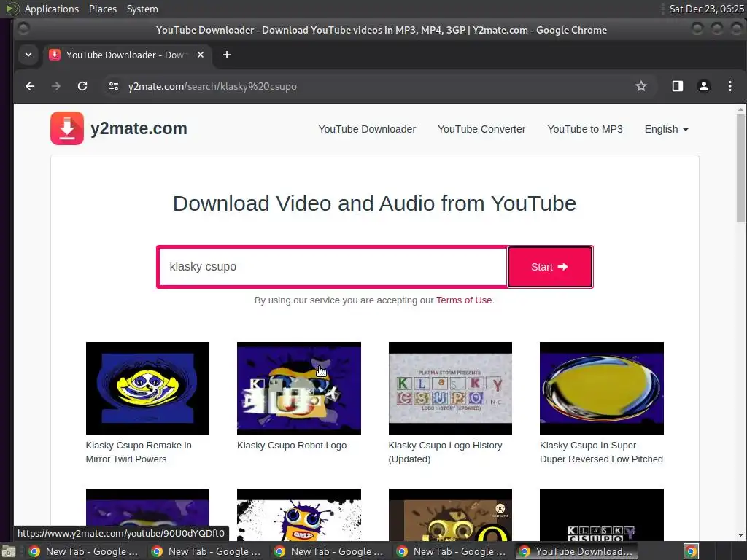Bookmark this page with the star icon
The width and height of the screenshot is (747, 560).
pos(640,86)
